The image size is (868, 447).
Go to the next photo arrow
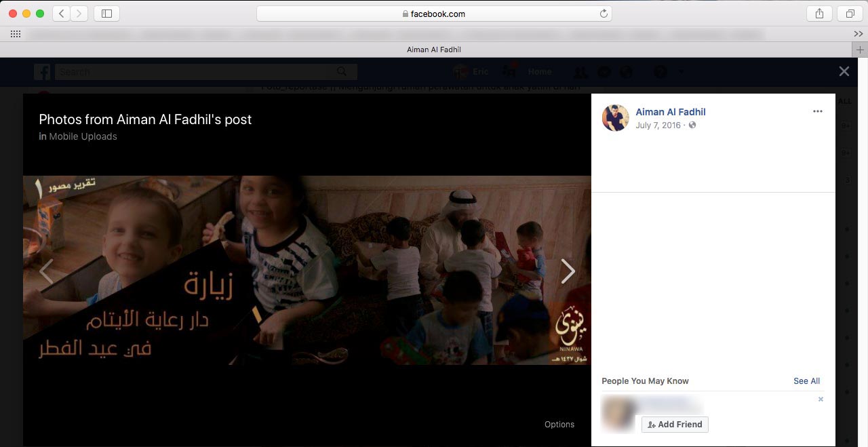pos(568,271)
